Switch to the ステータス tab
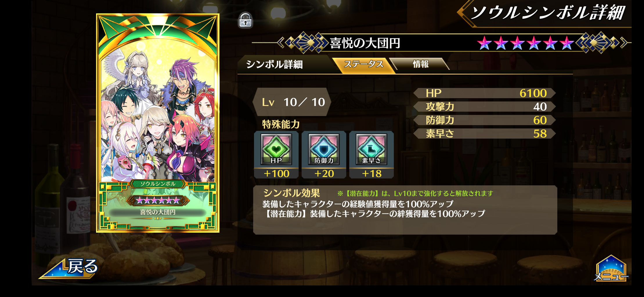 (x=364, y=64)
